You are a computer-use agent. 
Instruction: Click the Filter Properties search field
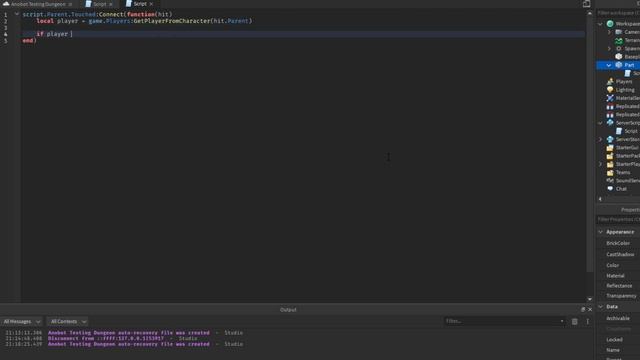coord(618,220)
